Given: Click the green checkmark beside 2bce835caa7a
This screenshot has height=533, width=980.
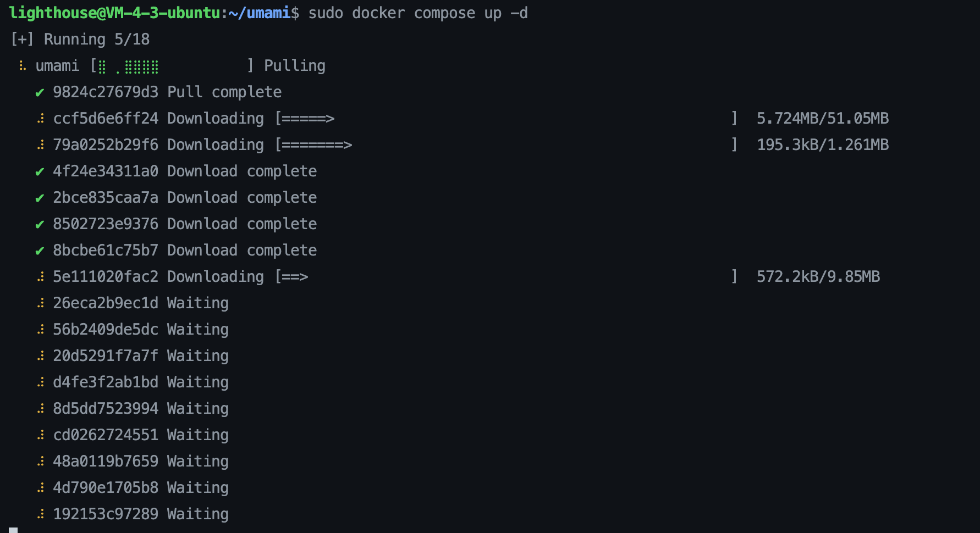Looking at the screenshot, I should [x=40, y=198].
